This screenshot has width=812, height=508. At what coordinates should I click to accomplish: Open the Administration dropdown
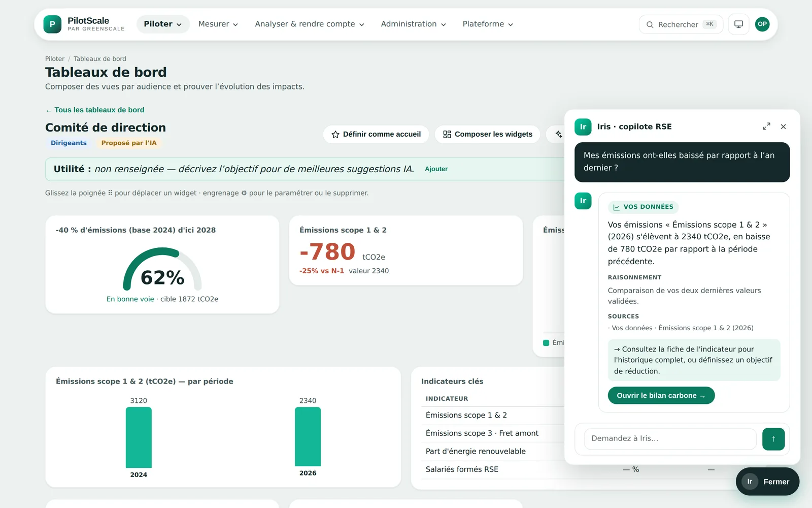414,24
